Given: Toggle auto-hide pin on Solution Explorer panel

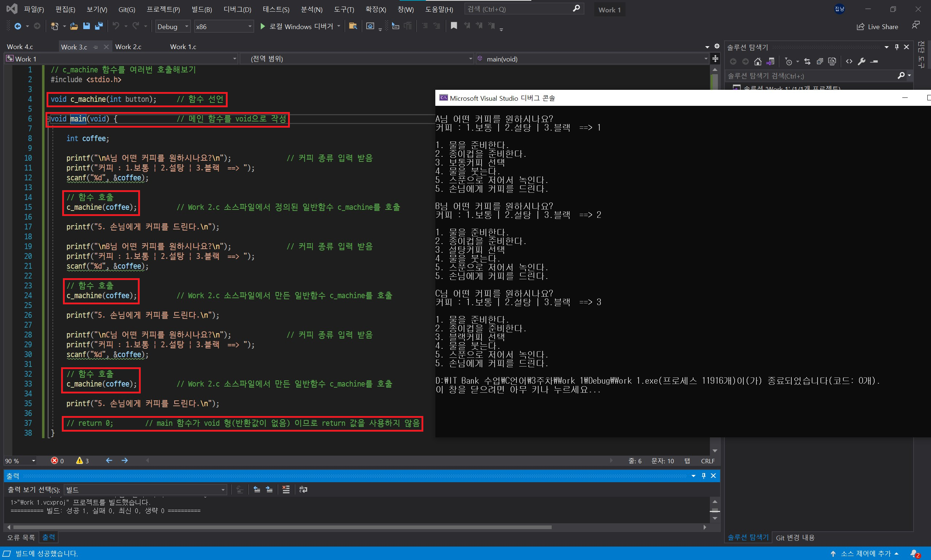Looking at the screenshot, I should pyautogui.click(x=897, y=47).
